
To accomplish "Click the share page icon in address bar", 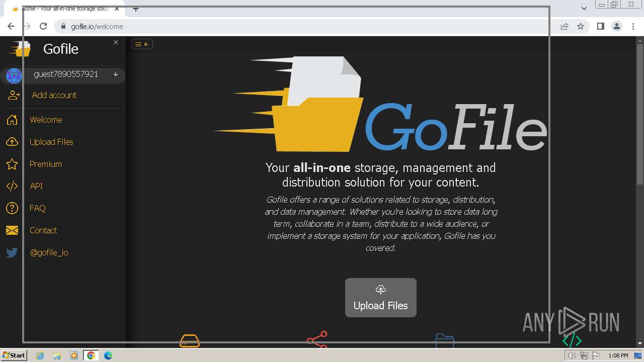I will pyautogui.click(x=565, y=27).
